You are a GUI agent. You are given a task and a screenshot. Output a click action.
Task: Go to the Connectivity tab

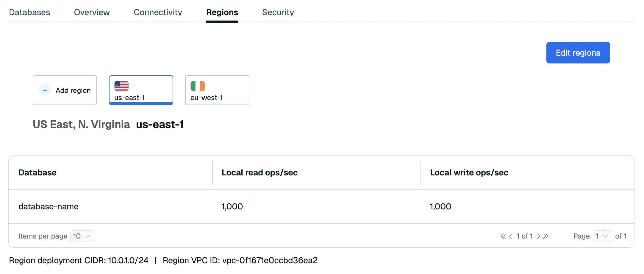click(x=158, y=13)
